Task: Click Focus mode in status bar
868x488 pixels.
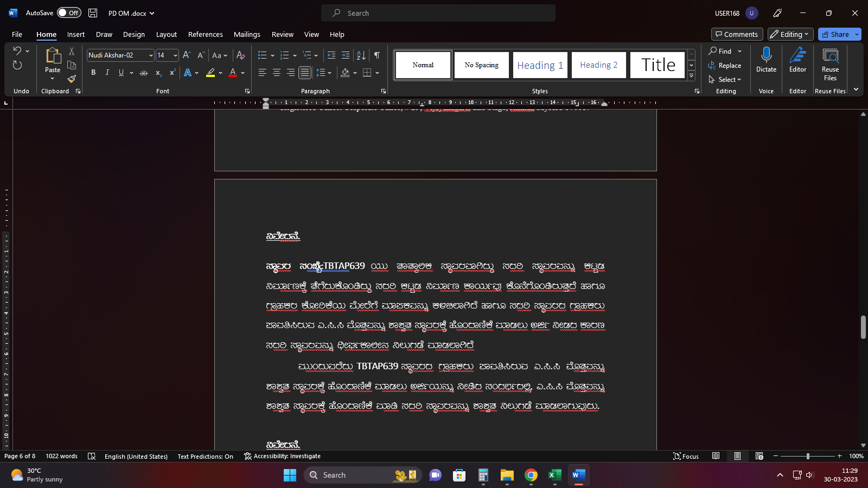Action: (686, 456)
